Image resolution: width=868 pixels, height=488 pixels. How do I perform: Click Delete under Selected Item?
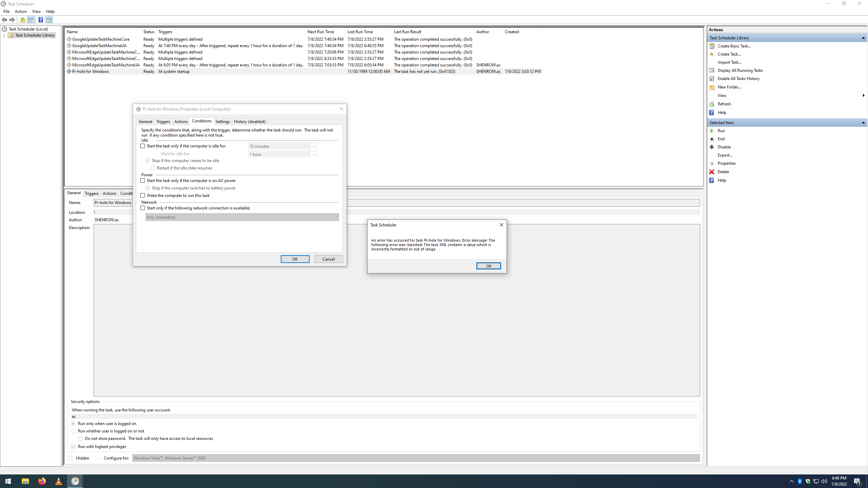[723, 171]
